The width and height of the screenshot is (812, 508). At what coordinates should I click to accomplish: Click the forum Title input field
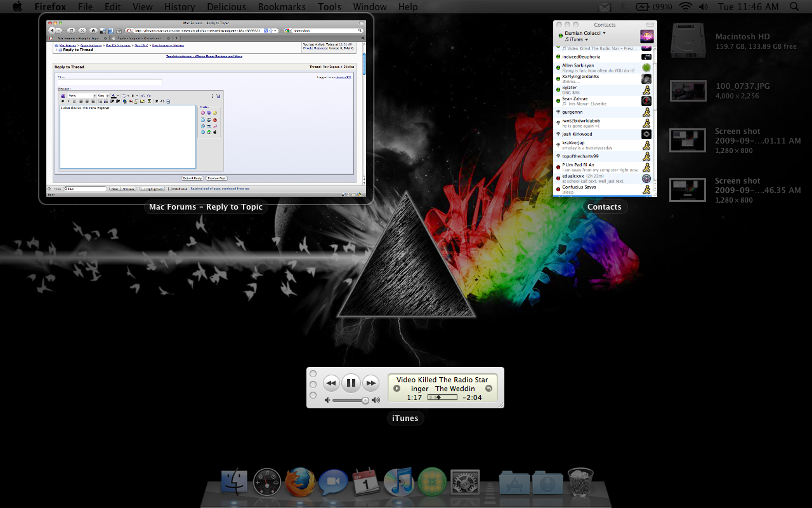coord(110,82)
